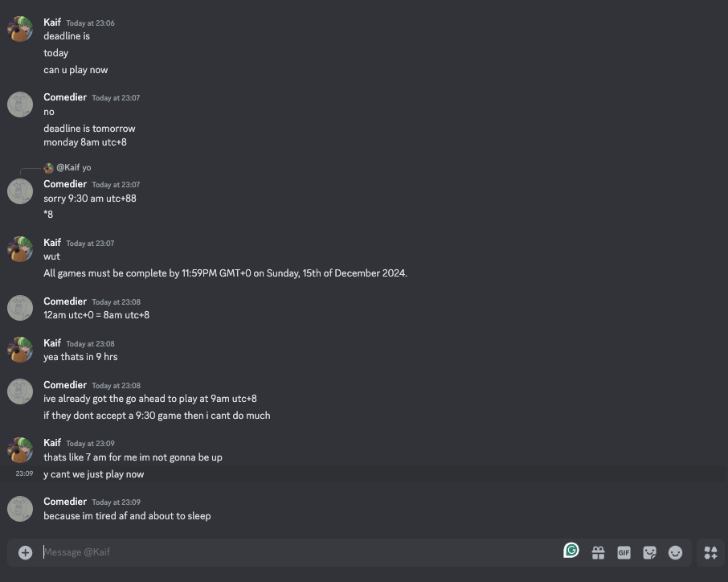Open the GIF picker
The height and width of the screenshot is (582, 728).
pyautogui.click(x=624, y=552)
